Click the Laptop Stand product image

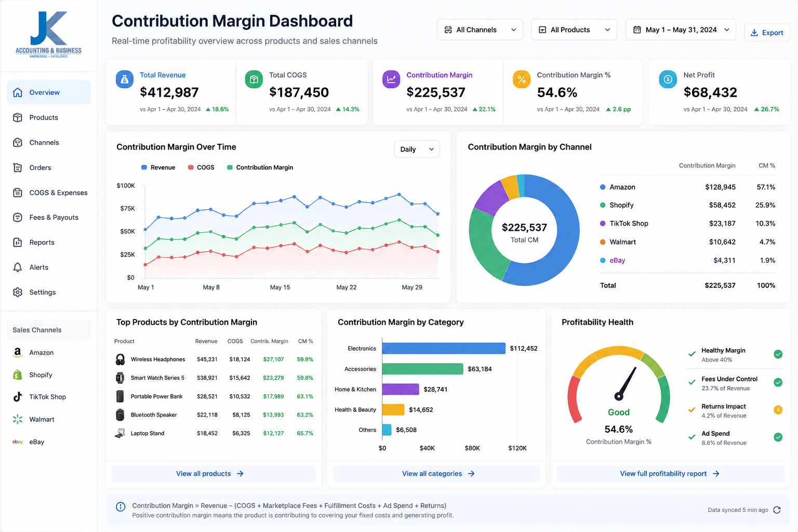click(120, 433)
